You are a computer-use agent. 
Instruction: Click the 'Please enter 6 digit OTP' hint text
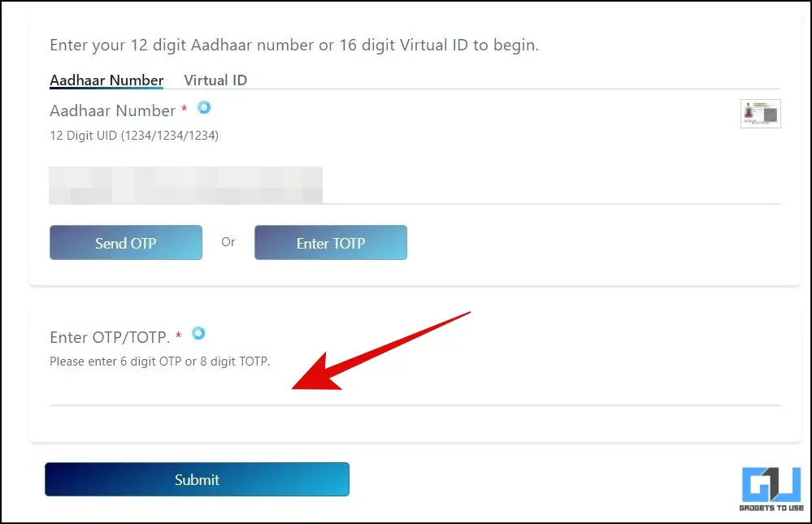160,362
